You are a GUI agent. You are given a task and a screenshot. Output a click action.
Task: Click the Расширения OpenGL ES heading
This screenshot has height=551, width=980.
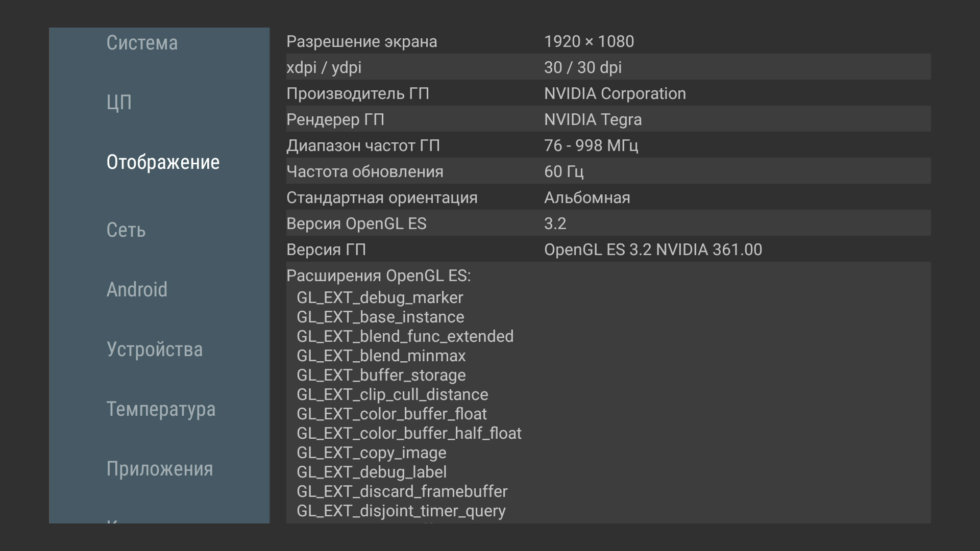378,275
